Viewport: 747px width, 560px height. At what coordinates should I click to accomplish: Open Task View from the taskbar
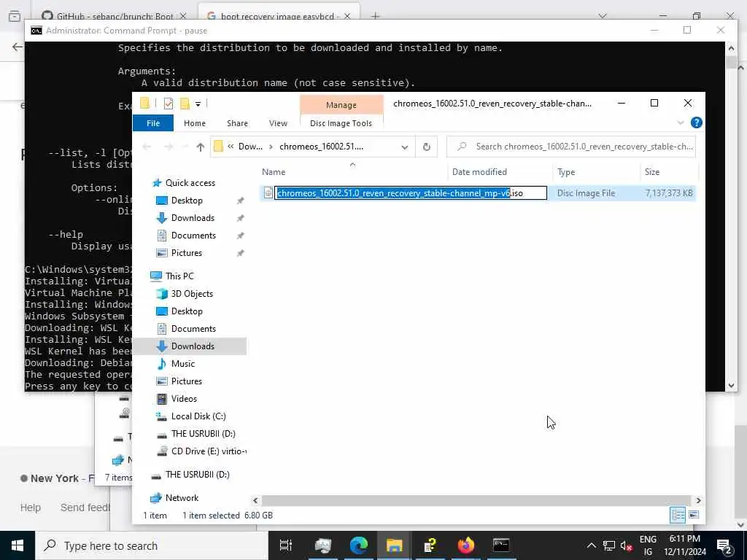(x=286, y=545)
